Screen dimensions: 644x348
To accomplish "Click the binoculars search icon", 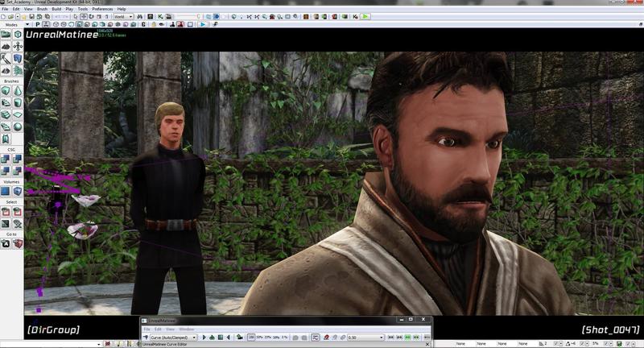I will [140, 16].
